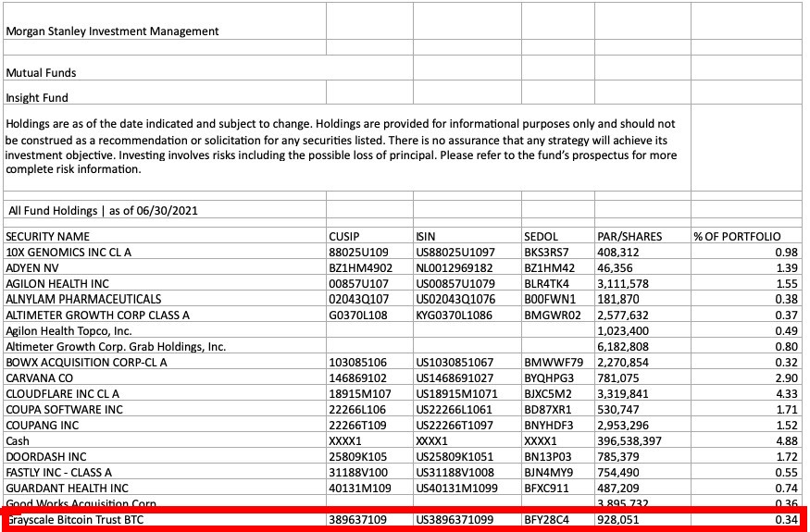Click ISIN cell US3896371099
810x532 pixels.
467,520
